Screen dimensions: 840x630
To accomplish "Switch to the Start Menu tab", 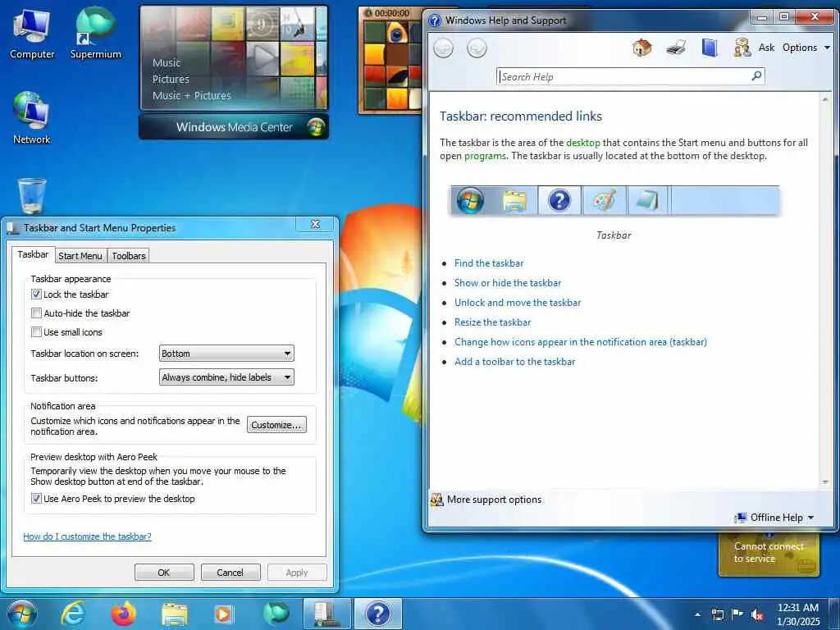I will pos(80,256).
